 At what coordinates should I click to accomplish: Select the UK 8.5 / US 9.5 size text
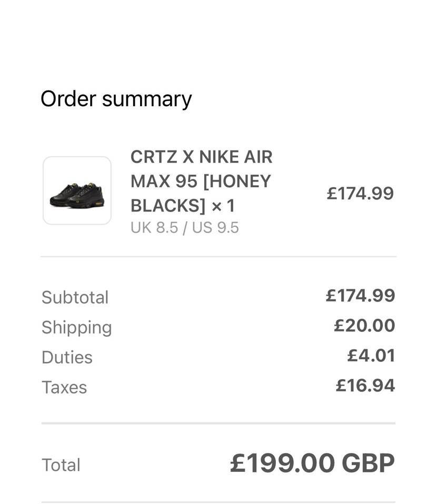click(184, 228)
